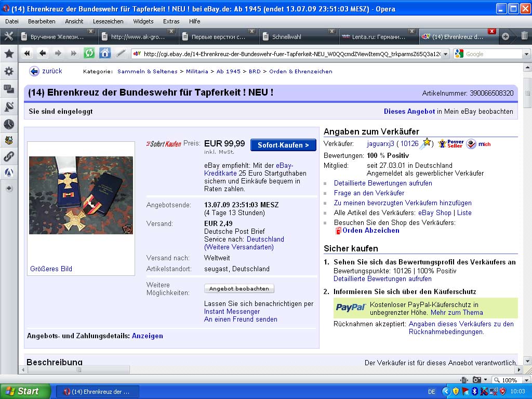Reload the page with green button

[x=89, y=53]
